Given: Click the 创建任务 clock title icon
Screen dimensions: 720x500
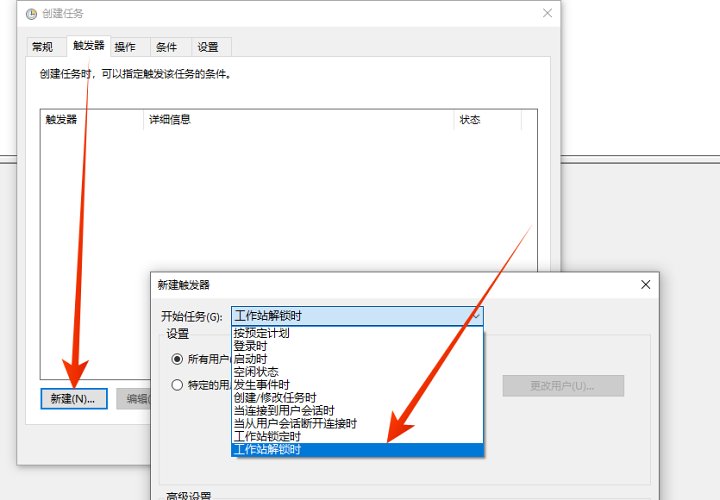Looking at the screenshot, I should click(x=31, y=14).
